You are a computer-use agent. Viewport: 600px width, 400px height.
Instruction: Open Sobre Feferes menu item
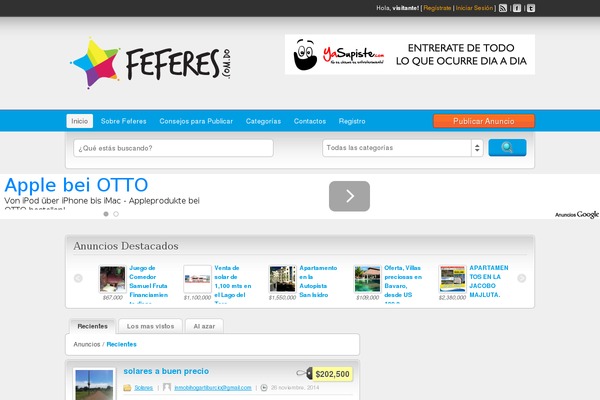click(x=124, y=121)
